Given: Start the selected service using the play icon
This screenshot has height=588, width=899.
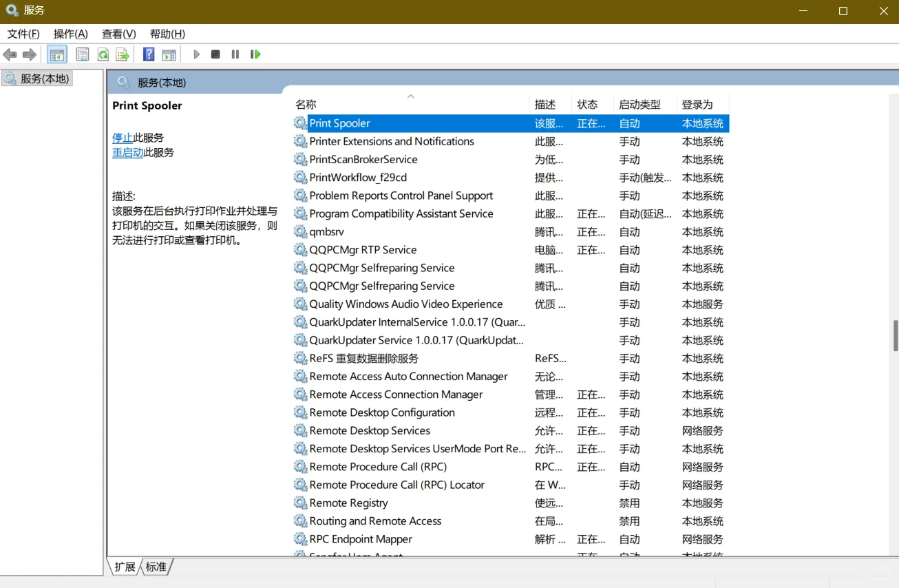Looking at the screenshot, I should tap(196, 54).
